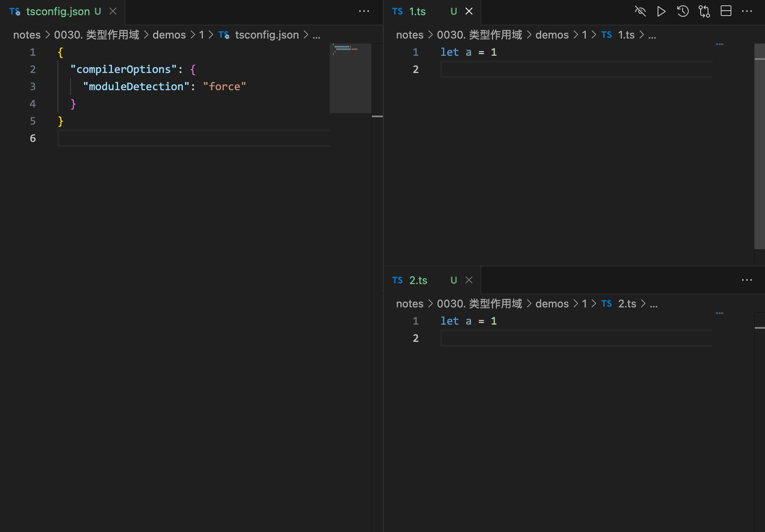Click the split editor layout icon
This screenshot has width=765, height=532.
(726, 11)
